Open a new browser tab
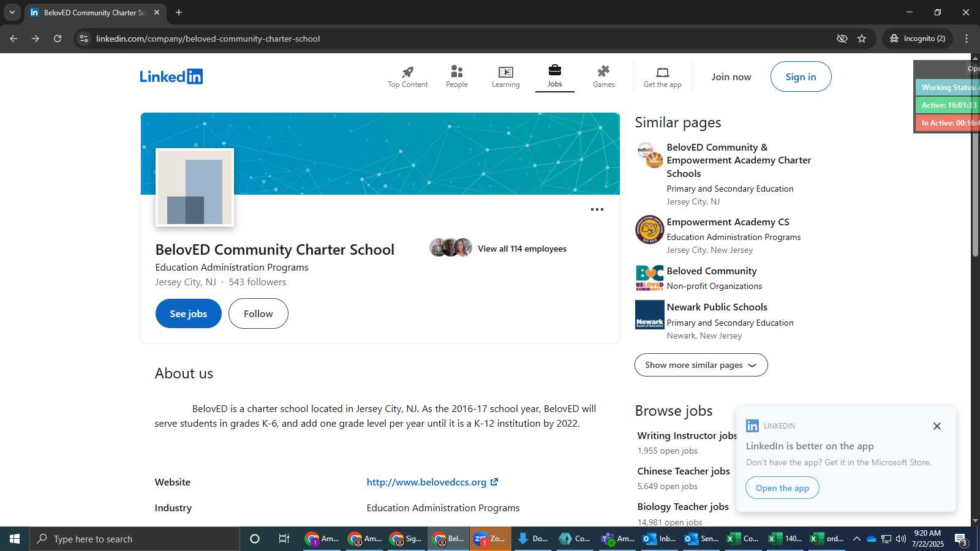Screen dimensions: 980x551 pyautogui.click(x=179, y=12)
